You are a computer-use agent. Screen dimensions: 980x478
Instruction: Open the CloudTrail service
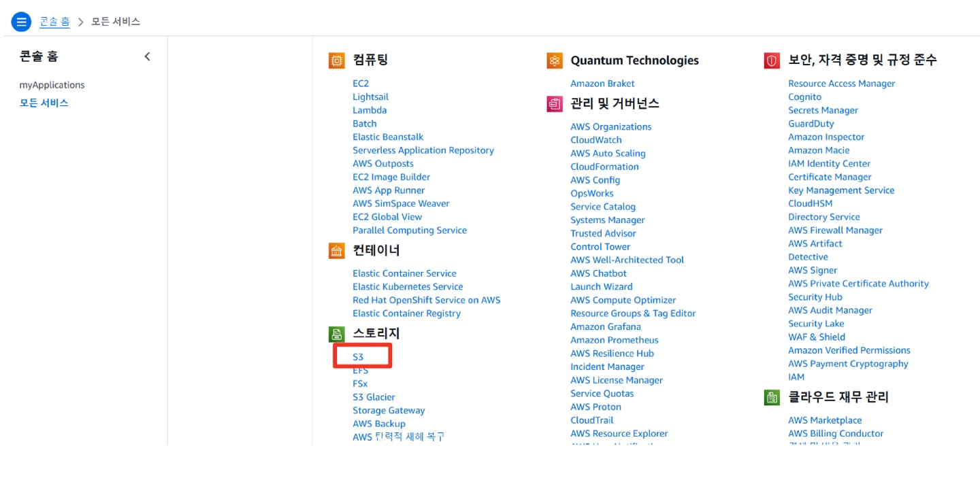tap(592, 420)
